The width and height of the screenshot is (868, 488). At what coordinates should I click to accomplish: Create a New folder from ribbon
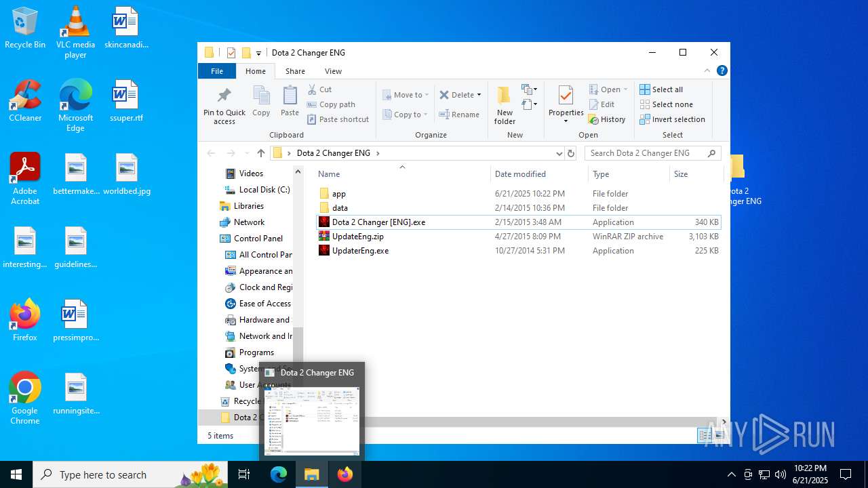point(505,105)
